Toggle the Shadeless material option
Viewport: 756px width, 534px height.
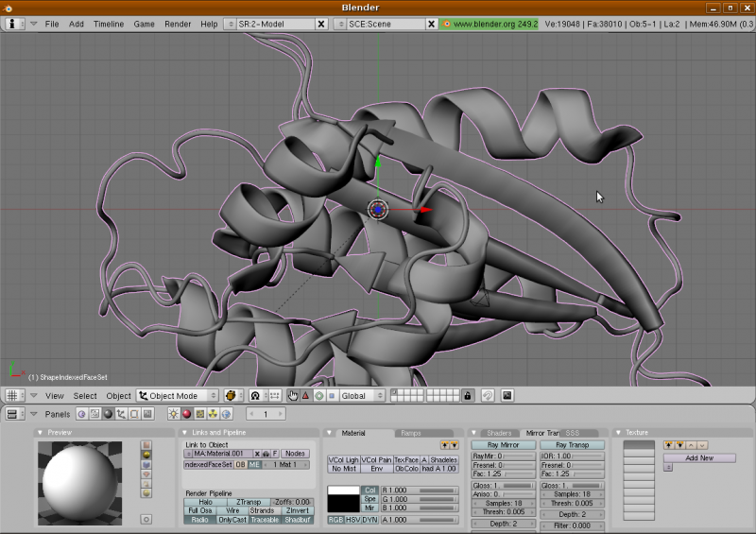(443, 459)
